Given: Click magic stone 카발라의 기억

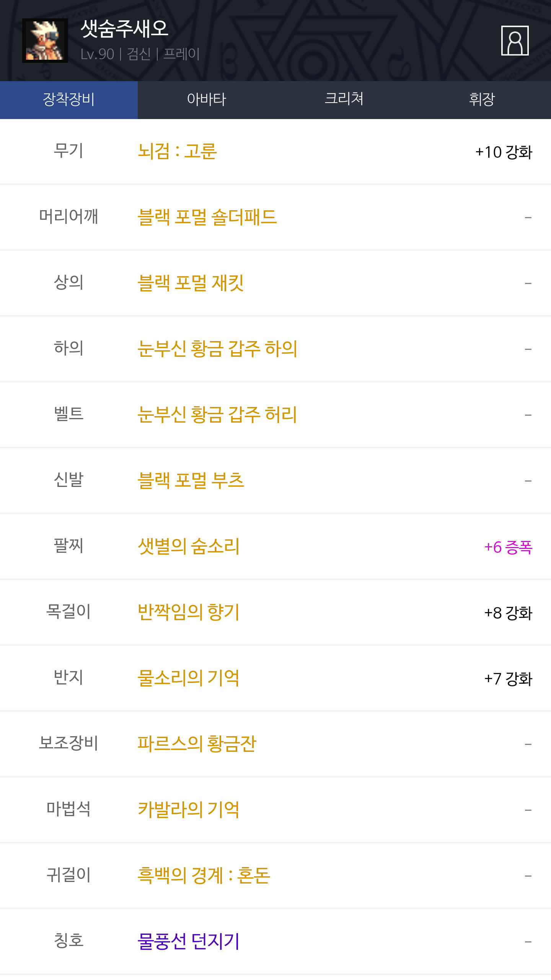Looking at the screenshot, I should pos(189,810).
